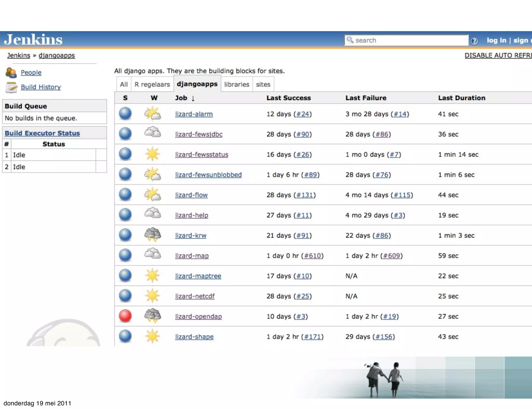Open build #24 of lizard-alarm
The height and width of the screenshot is (409, 532).
[303, 114]
